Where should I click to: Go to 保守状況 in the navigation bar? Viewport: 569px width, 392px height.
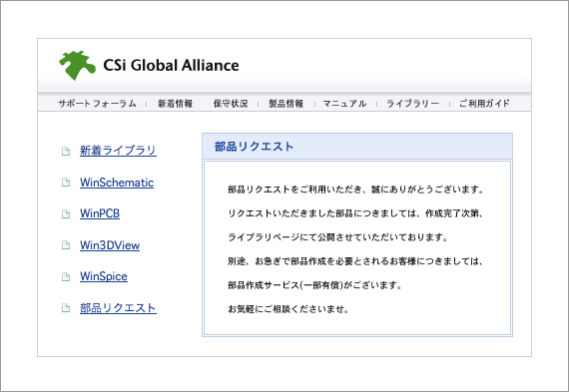pos(231,104)
